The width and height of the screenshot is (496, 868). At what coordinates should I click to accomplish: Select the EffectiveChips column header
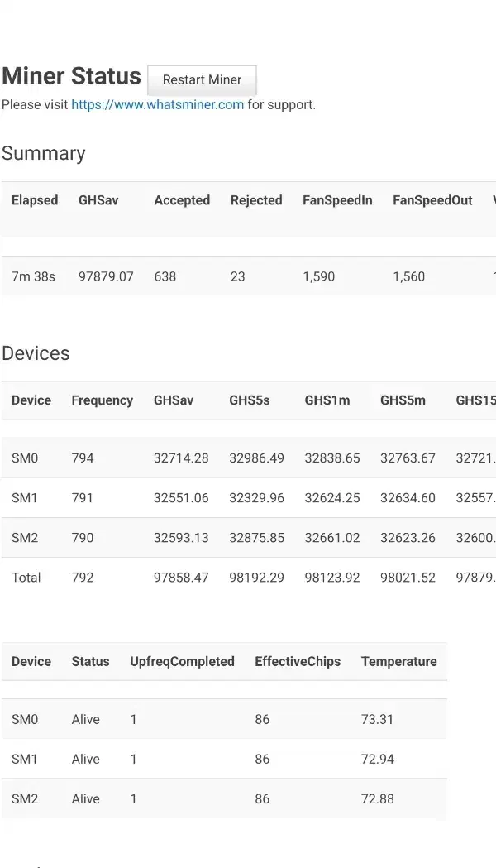[298, 662]
